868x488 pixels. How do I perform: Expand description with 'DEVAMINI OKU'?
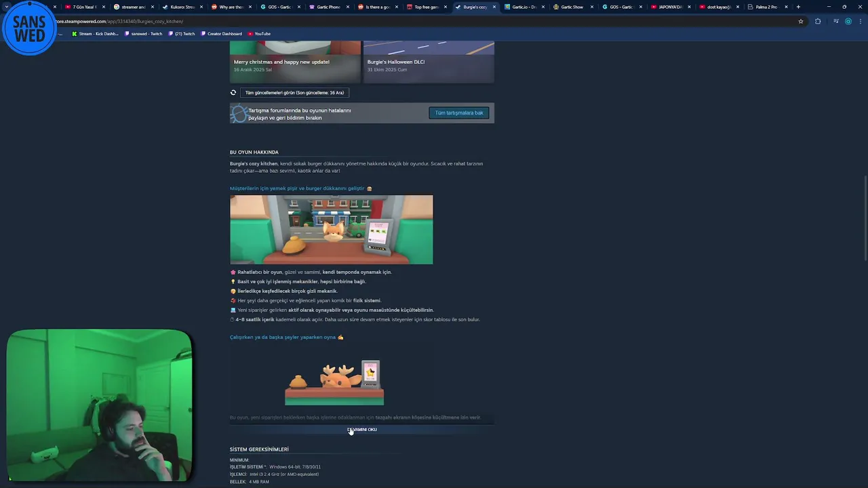click(x=362, y=430)
